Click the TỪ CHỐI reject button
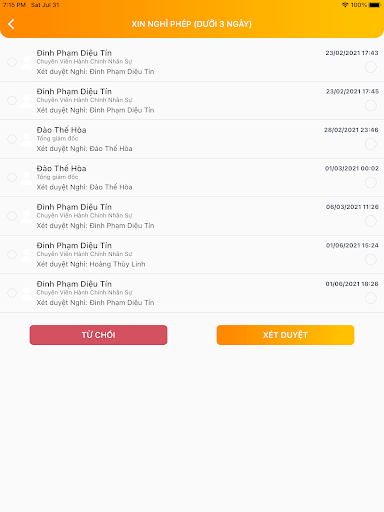 click(98, 335)
